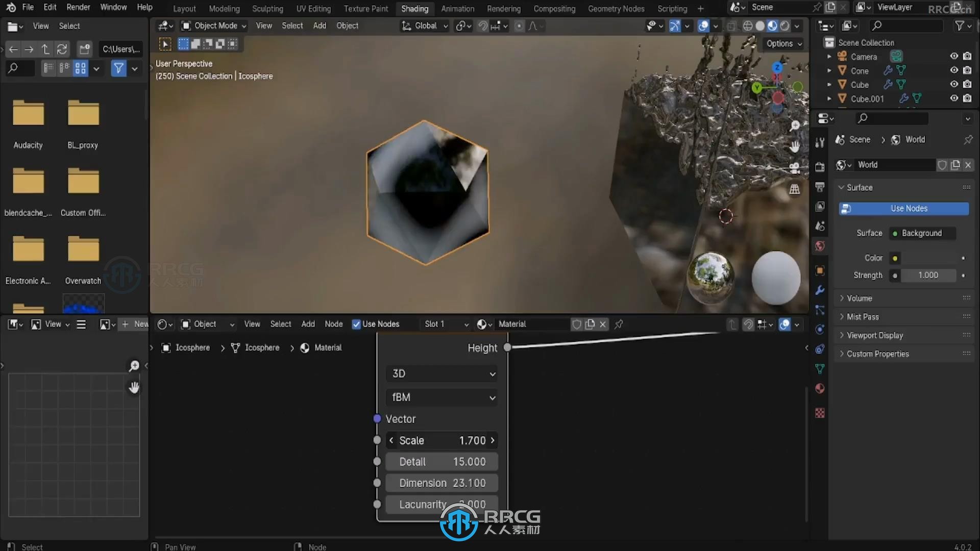The height and width of the screenshot is (551, 980).
Task: Disable Camera in renders
Action: 967,56
